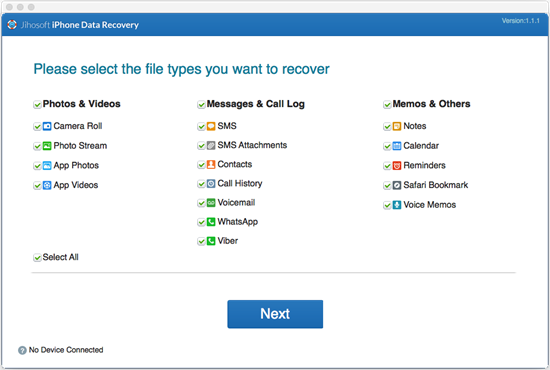Screen dimensions: 550x370
Task: Click the Camera Roll icon
Action: point(47,126)
